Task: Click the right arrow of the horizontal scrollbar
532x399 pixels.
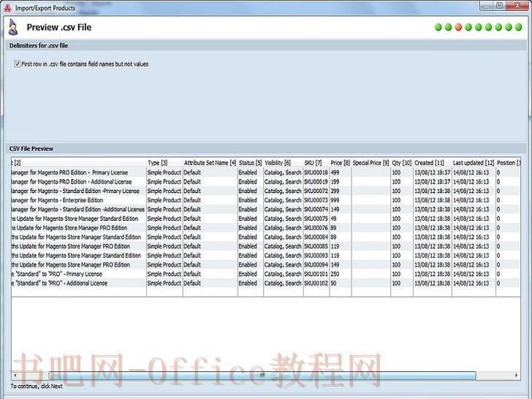Action: pyautogui.click(x=516, y=376)
